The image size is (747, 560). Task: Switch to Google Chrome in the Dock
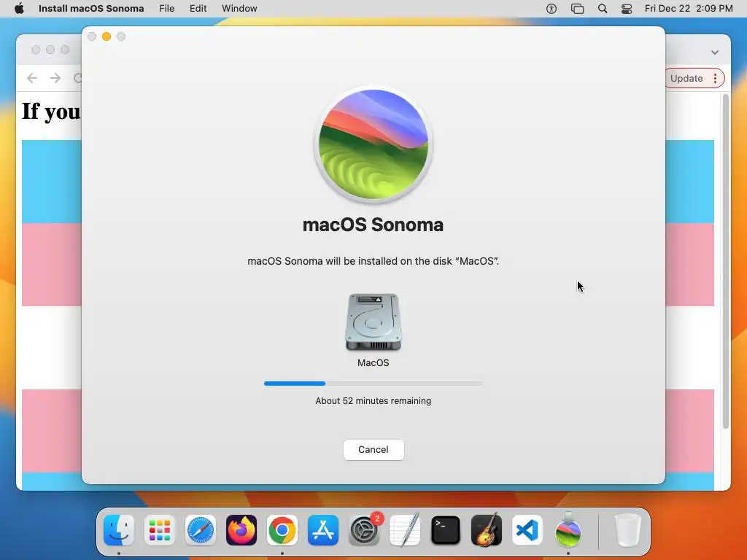pos(282,530)
